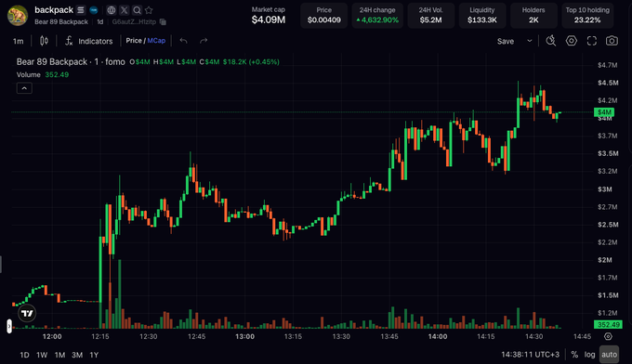Click the Price $0.00409 stat card

[x=324, y=15]
